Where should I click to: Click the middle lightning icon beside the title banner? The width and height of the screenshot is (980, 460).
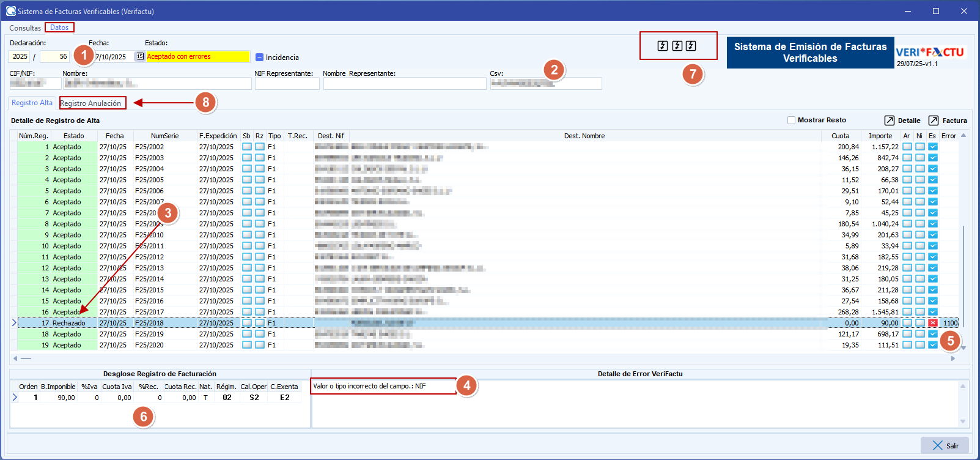click(677, 46)
